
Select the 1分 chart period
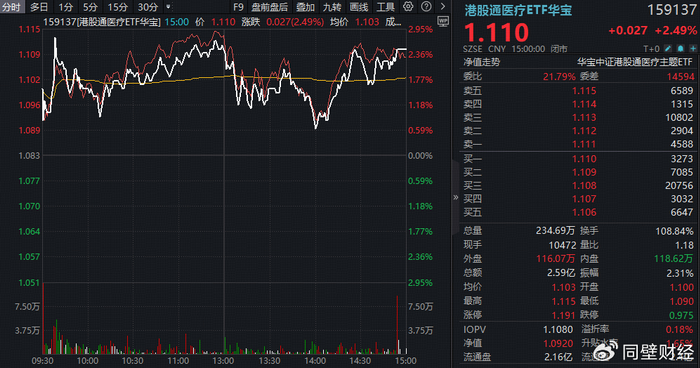(x=66, y=7)
